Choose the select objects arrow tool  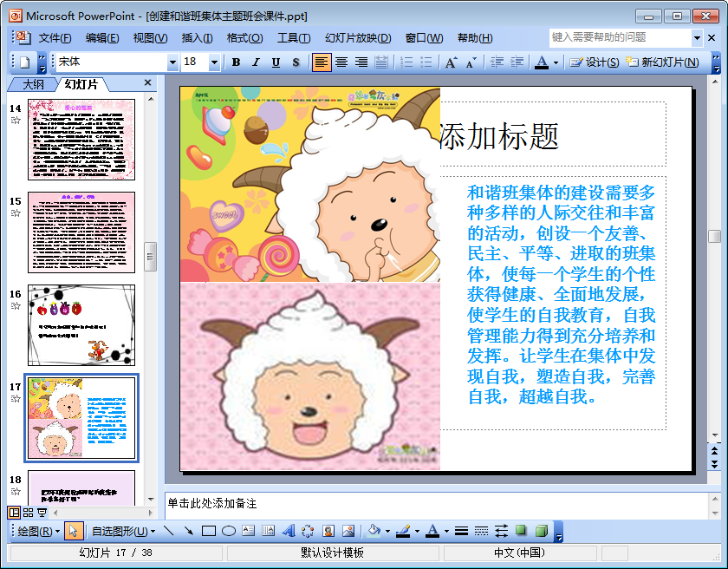point(74,531)
